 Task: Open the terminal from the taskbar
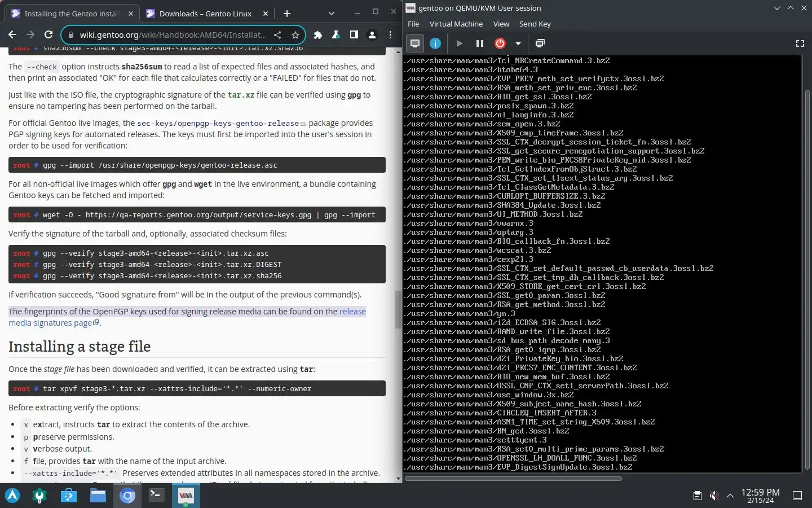[x=156, y=496]
